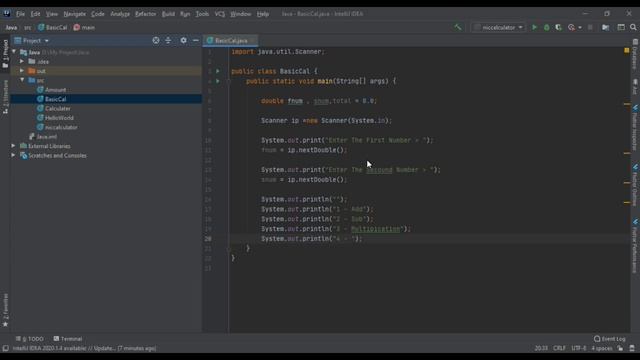Viewport: 640px width, 360px height.
Task: Toggle the Terminal tool window button
Action: (68, 339)
